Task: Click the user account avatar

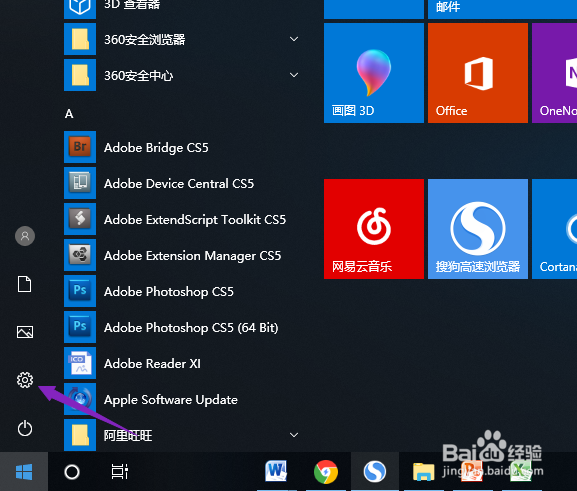Action: pyautogui.click(x=25, y=236)
